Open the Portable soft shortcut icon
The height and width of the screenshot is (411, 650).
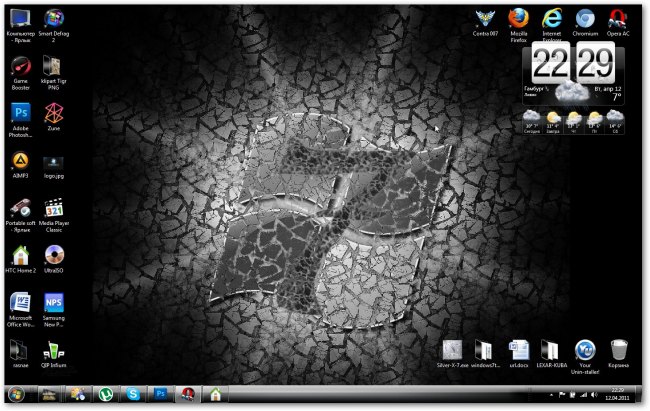click(20, 208)
